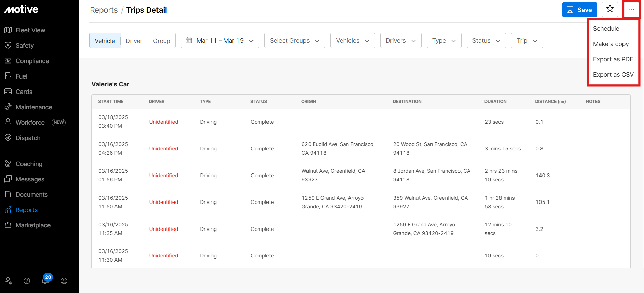The width and height of the screenshot is (644, 293).
Task: Favorite this report with star icon
Action: (610, 10)
